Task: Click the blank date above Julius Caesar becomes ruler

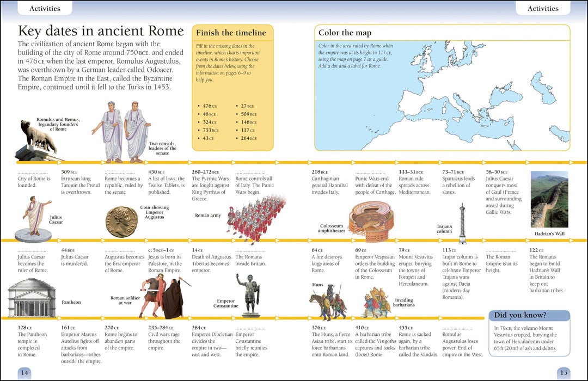Action: [x=33, y=251]
